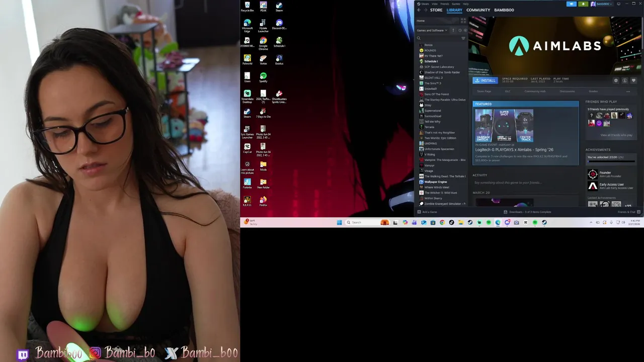Open Logitech G PLAYDAYS featured thumbnail
Image resolution: width=644 pixels, height=362 pixels.
pos(504,126)
